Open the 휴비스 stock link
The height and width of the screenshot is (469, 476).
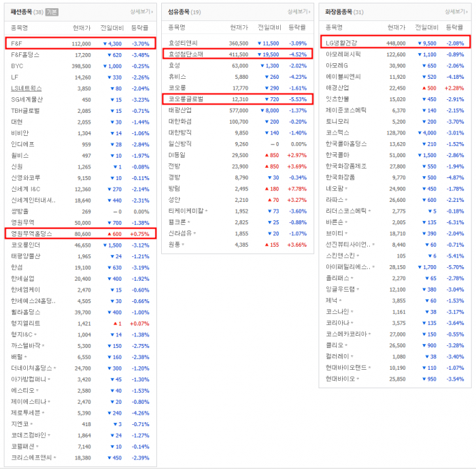coord(177,77)
